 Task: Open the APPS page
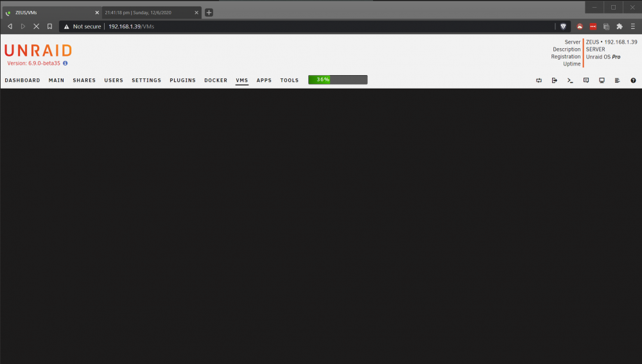pyautogui.click(x=264, y=80)
